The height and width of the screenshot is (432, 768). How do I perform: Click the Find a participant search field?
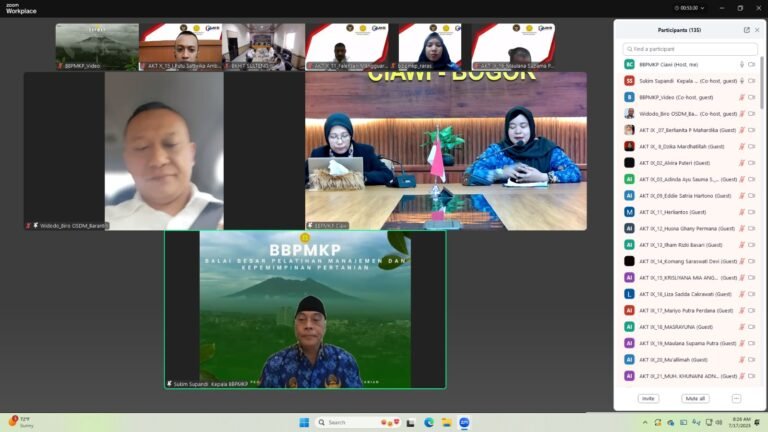click(x=690, y=48)
